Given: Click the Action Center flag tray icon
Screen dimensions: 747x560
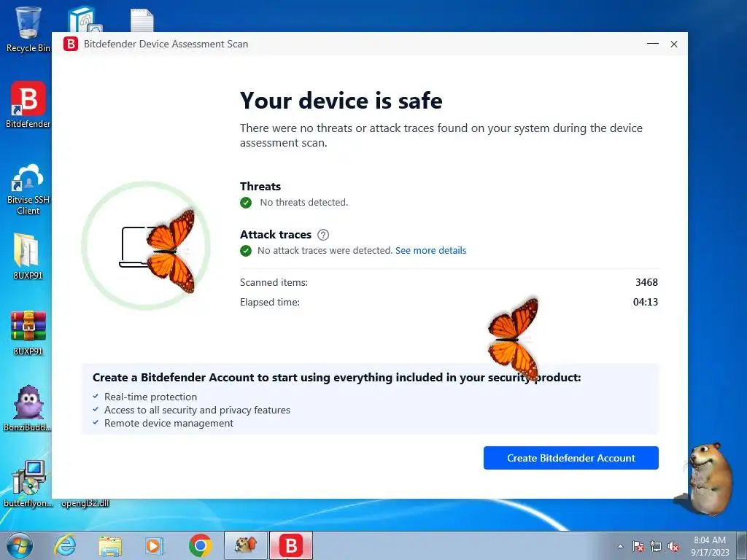Looking at the screenshot, I should 638,546.
